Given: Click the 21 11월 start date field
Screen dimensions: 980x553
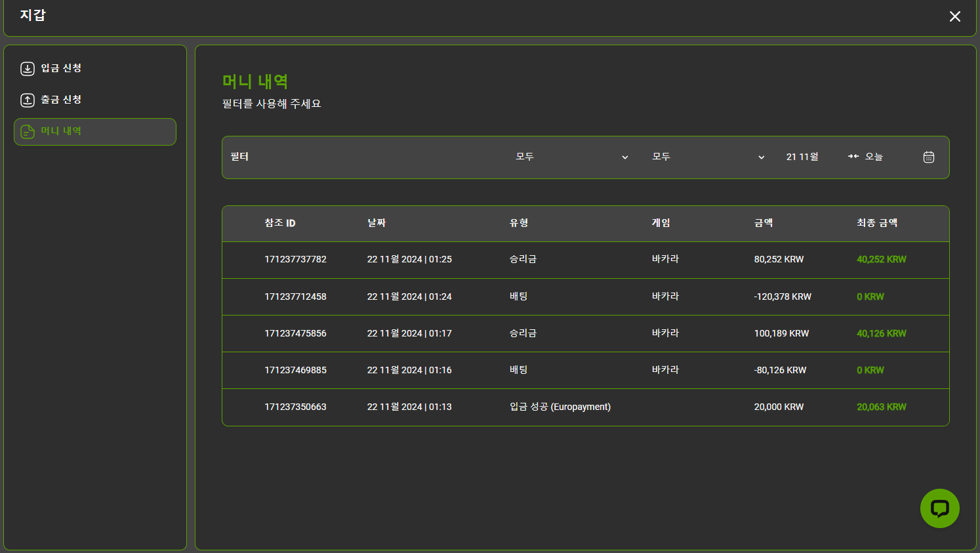Looking at the screenshot, I should coord(802,157).
